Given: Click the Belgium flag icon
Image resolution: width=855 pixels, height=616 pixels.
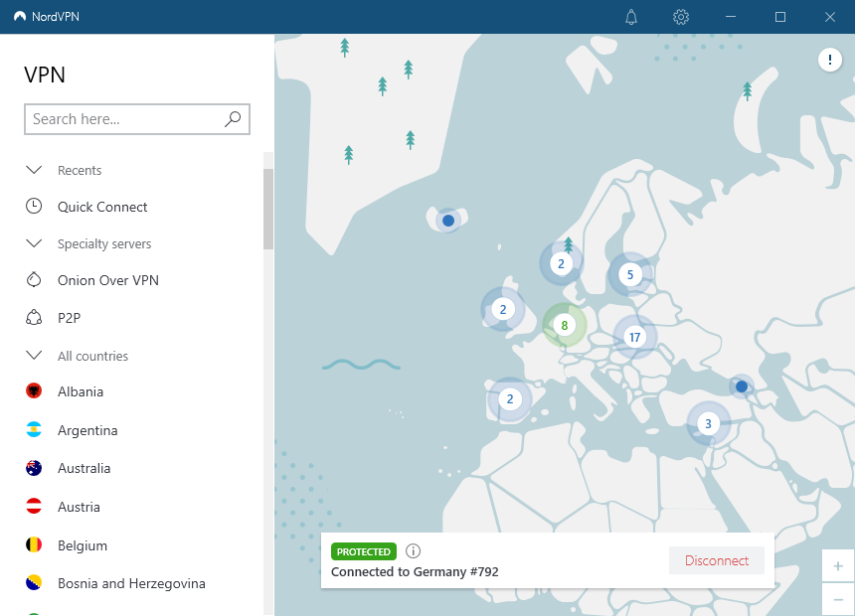Looking at the screenshot, I should click(x=34, y=544).
